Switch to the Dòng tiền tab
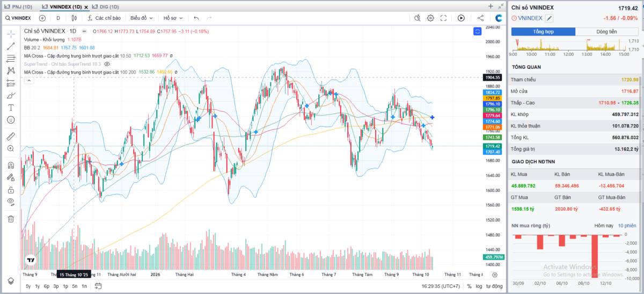The height and width of the screenshot is (294, 644). pyautogui.click(x=606, y=32)
